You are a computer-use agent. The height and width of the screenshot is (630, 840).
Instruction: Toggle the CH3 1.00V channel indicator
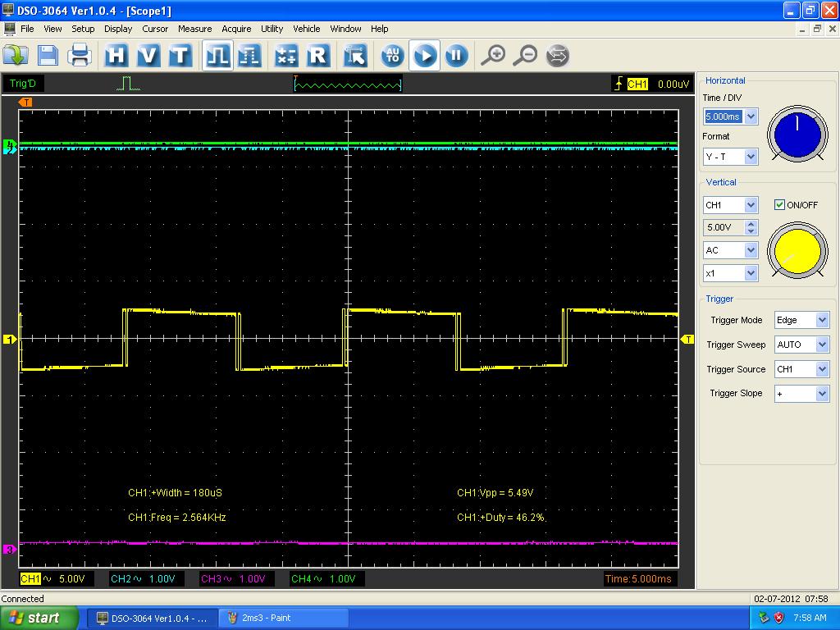pos(233,579)
